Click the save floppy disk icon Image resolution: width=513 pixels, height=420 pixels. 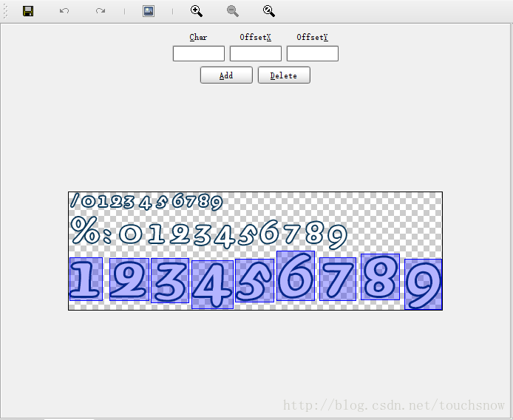[28, 11]
